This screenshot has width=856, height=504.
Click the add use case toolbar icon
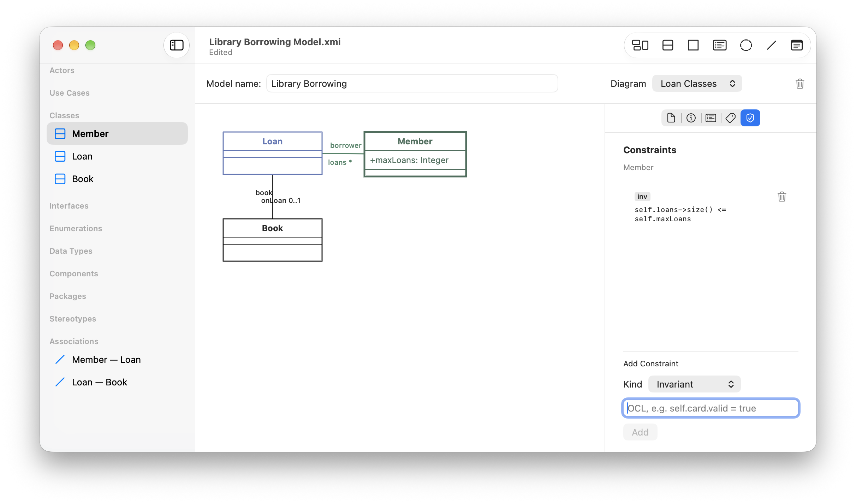pos(640,45)
